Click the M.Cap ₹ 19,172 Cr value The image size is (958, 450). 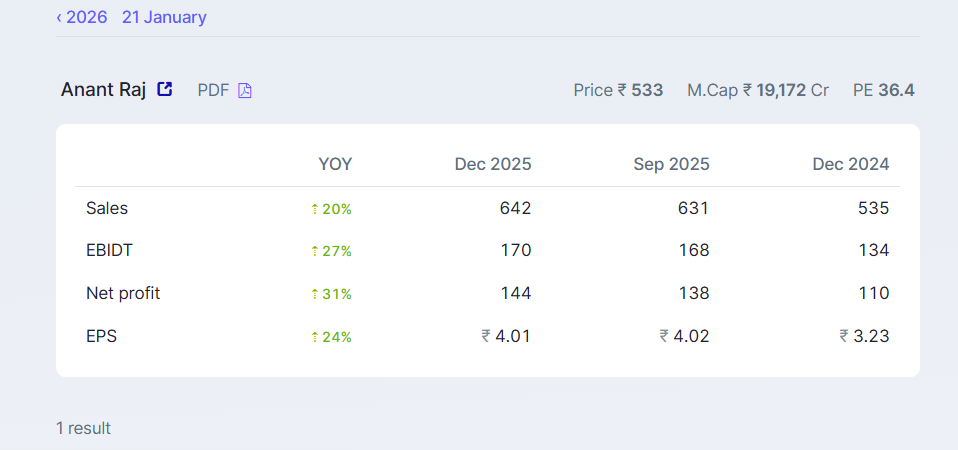click(757, 90)
